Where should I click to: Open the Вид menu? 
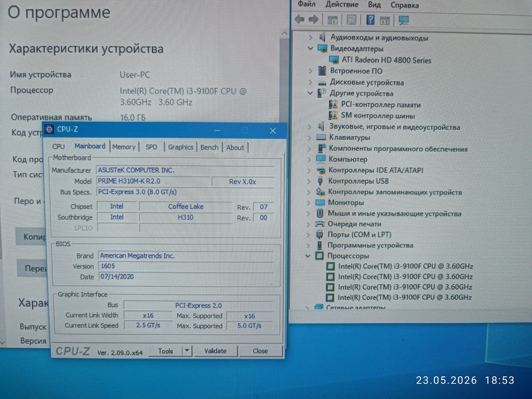(374, 5)
